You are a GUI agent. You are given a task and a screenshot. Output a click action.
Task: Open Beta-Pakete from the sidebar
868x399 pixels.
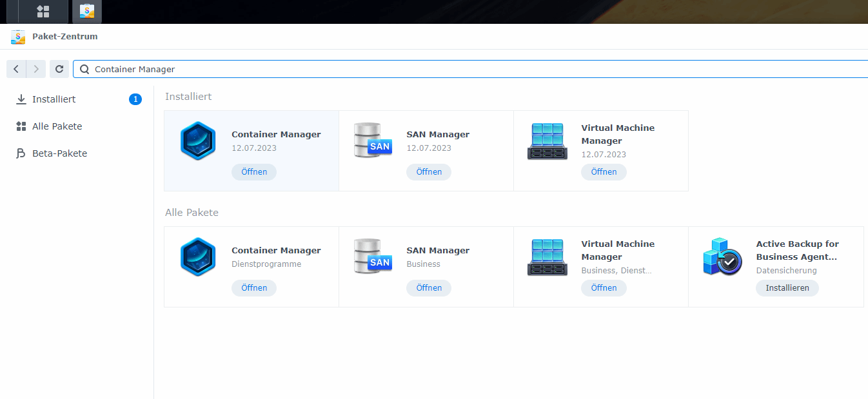point(58,153)
